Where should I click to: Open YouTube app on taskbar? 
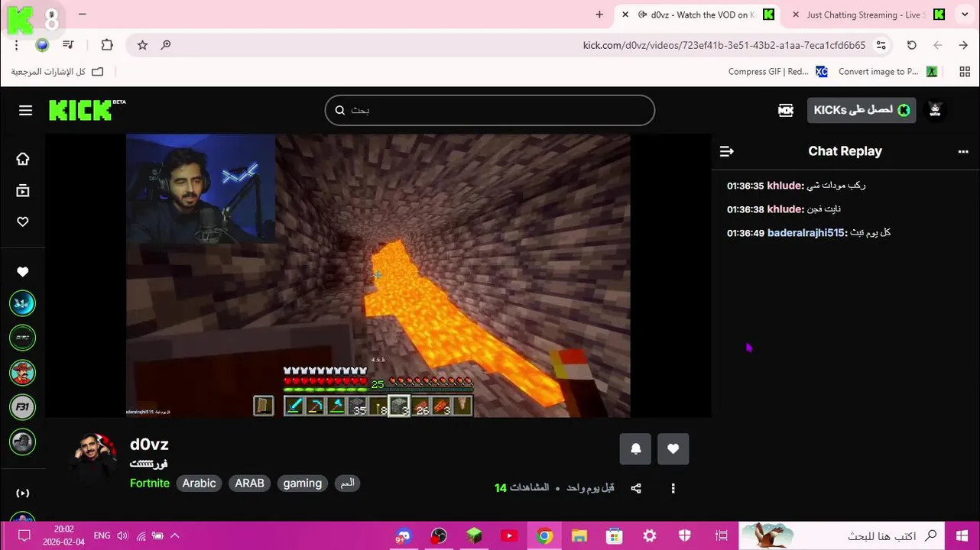pyautogui.click(x=509, y=536)
